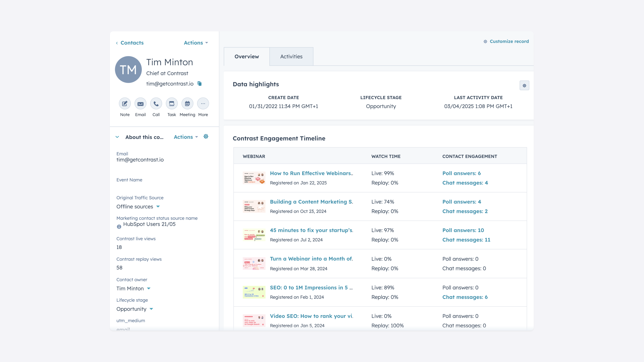This screenshot has width=644, height=362.
Task: Click the More options icon on contact
Action: click(x=203, y=103)
